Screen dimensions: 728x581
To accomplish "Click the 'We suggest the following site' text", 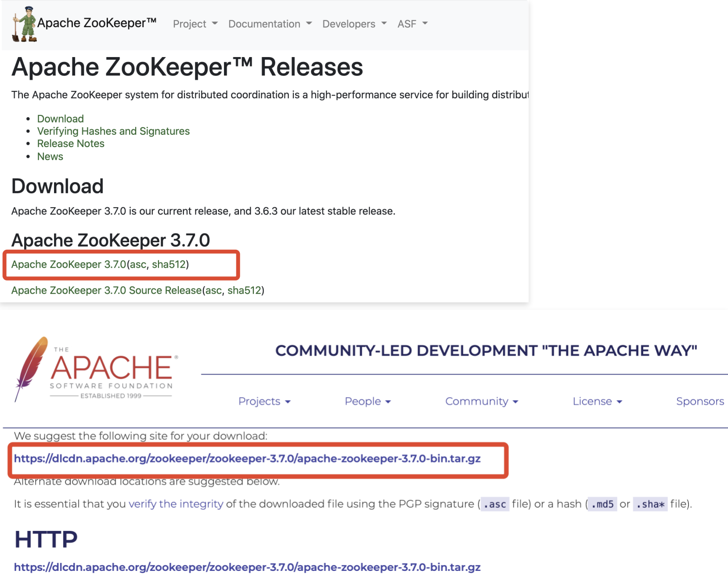I will tap(141, 436).
